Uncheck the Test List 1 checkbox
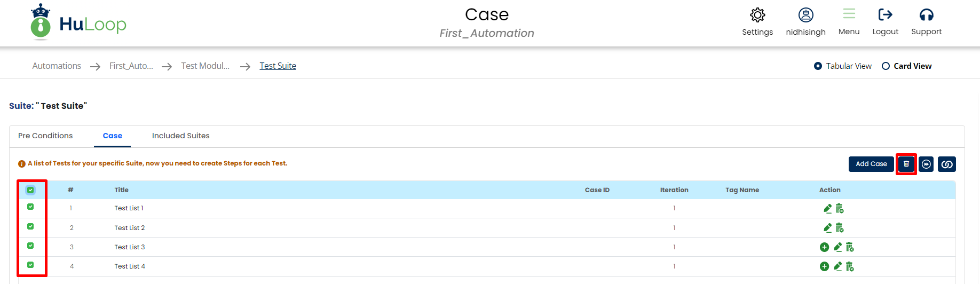Screen dimensions: 980x284 point(30,207)
